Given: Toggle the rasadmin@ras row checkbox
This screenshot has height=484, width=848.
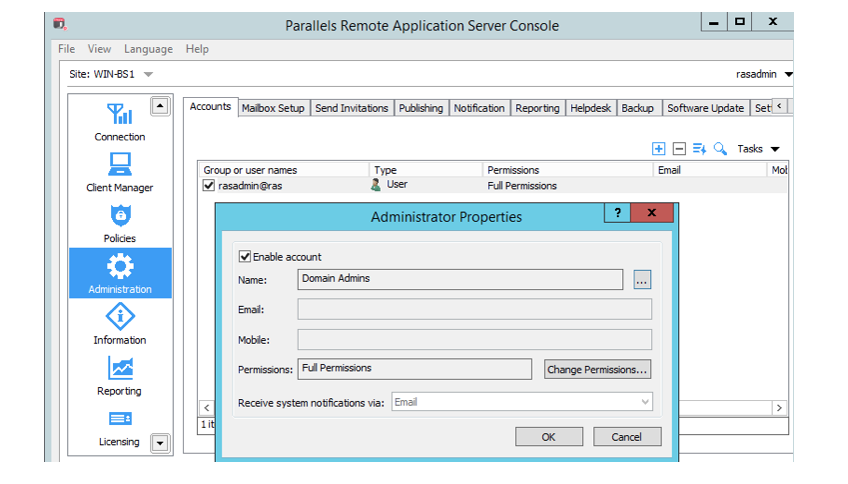Looking at the screenshot, I should 209,185.
